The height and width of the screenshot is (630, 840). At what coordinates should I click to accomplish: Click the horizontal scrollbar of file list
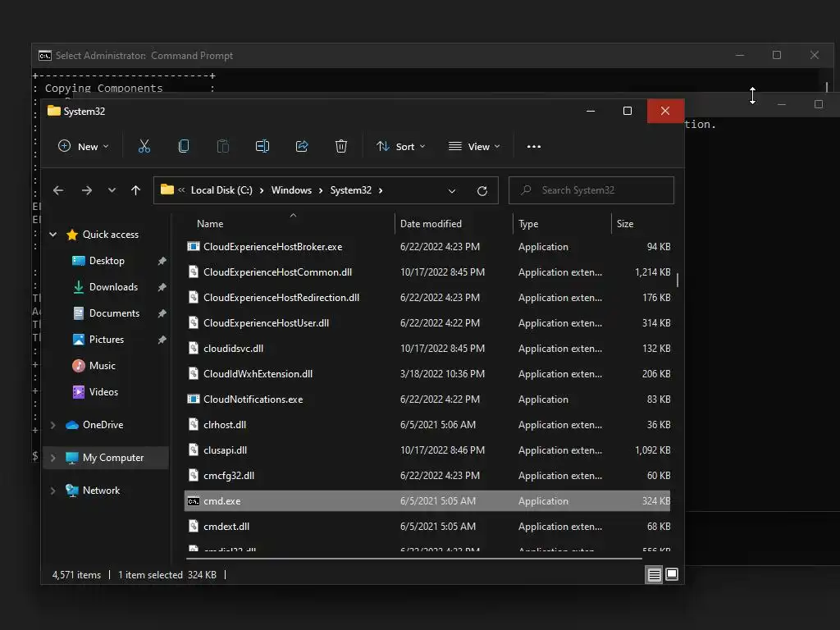point(414,558)
